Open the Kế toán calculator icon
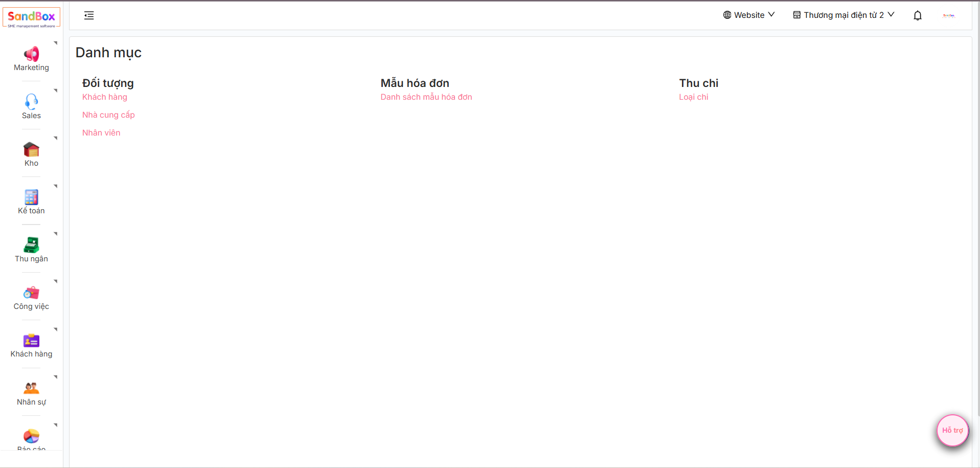This screenshot has height=468, width=980. [x=31, y=197]
